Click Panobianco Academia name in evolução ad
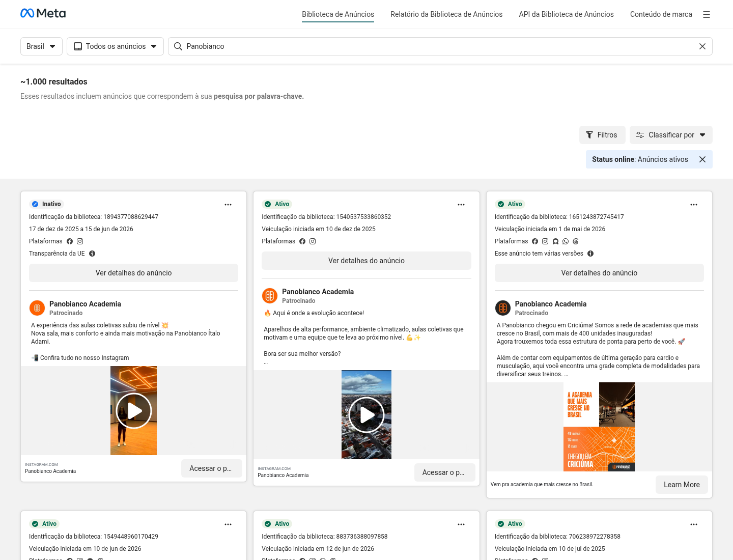Screen dimensions: 733x560 [318, 292]
